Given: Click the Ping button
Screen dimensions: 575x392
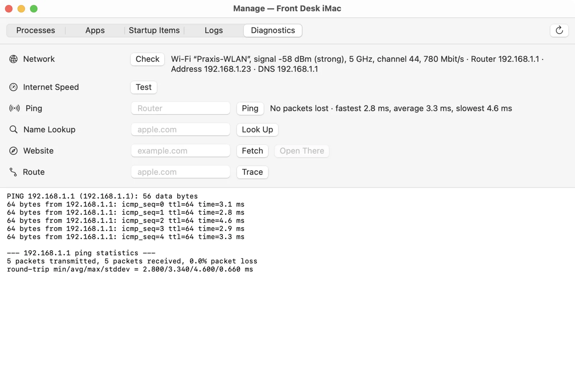Looking at the screenshot, I should pyautogui.click(x=250, y=108).
